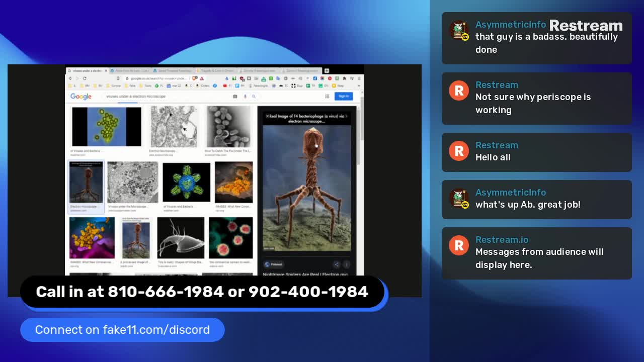644x362 pixels.
Task: Click the AsymmetricInfo name above badass message
Action: point(511,25)
